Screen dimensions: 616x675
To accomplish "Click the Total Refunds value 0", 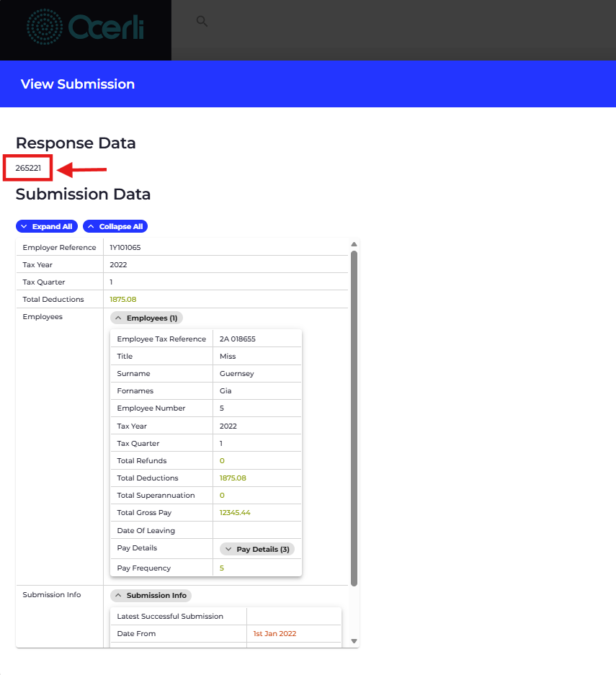I will [x=222, y=460].
